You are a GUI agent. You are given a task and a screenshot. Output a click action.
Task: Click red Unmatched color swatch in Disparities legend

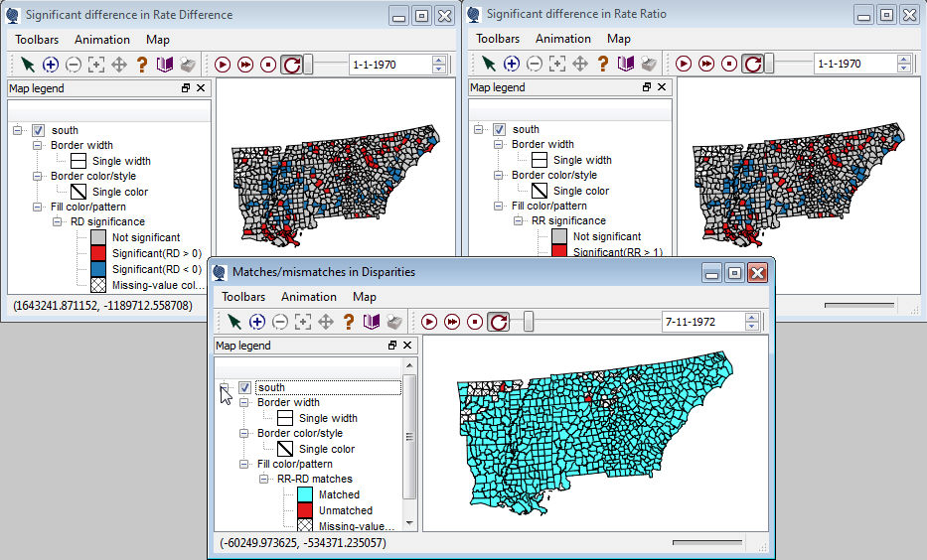pos(305,510)
